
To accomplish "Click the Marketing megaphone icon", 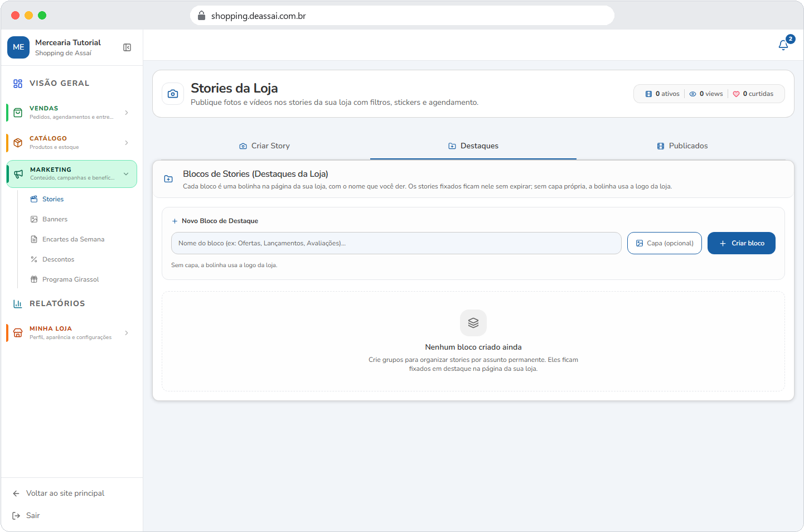I will 18,174.
